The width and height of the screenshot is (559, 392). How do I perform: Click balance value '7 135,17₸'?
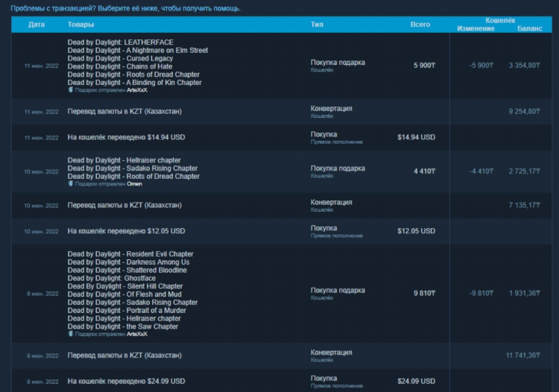click(524, 205)
